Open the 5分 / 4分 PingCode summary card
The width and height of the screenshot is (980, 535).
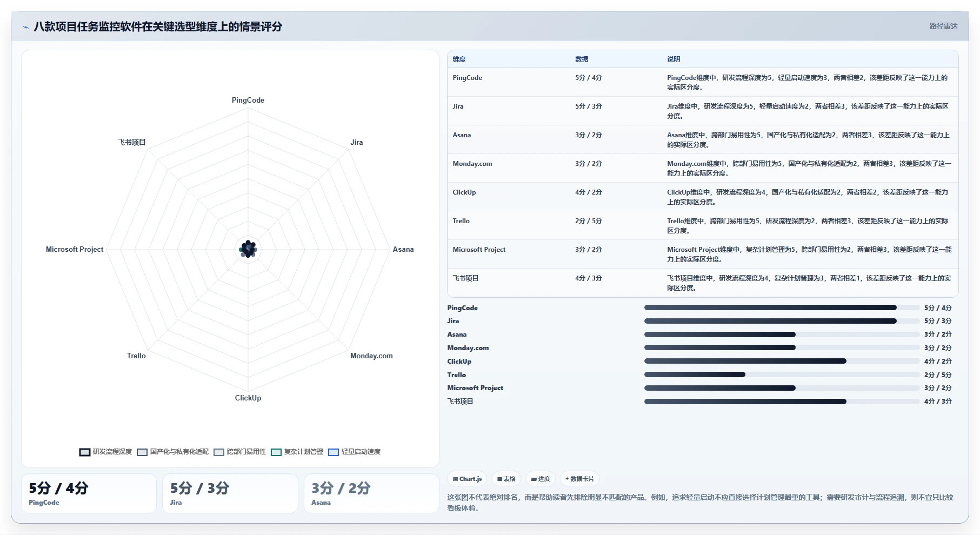click(x=89, y=493)
